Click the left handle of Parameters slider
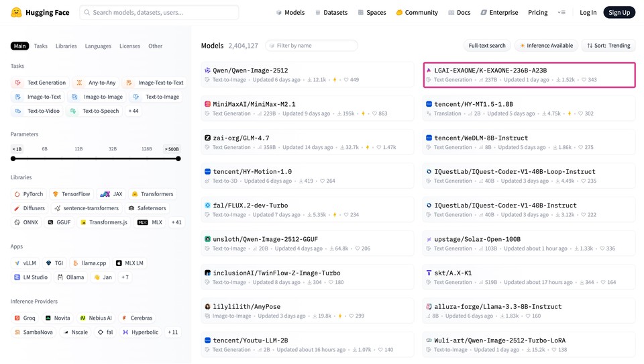Screen dimensions: 644x364 coord(13,158)
